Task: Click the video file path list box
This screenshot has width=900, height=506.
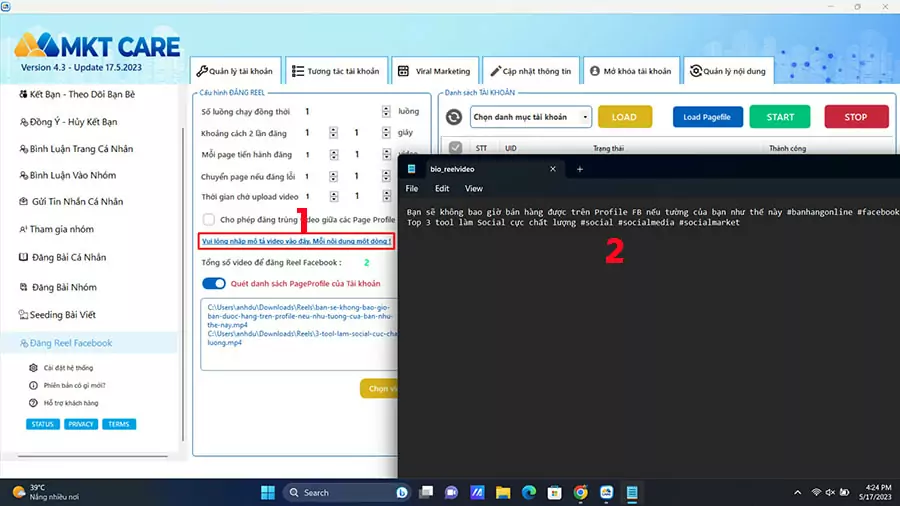Action: (298, 334)
